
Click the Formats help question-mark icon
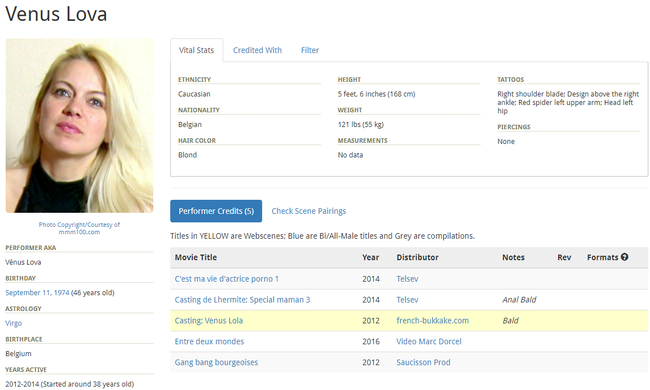(624, 257)
